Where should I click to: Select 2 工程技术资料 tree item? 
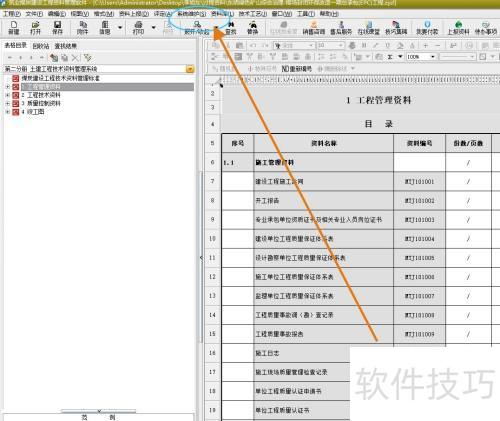[41, 95]
